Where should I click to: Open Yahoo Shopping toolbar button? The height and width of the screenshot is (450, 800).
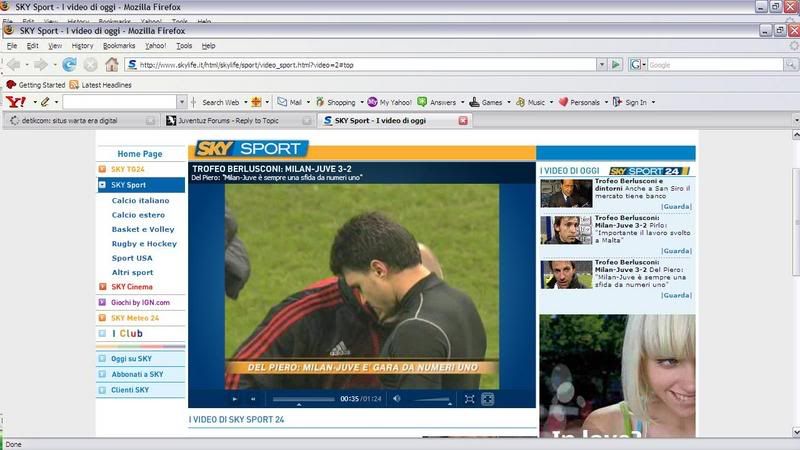click(335, 102)
